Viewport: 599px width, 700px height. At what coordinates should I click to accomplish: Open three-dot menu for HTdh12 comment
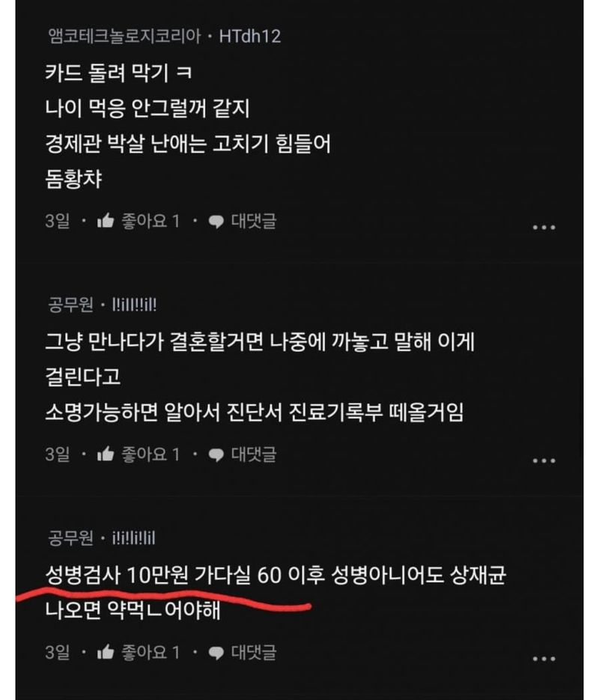pyautogui.click(x=544, y=228)
